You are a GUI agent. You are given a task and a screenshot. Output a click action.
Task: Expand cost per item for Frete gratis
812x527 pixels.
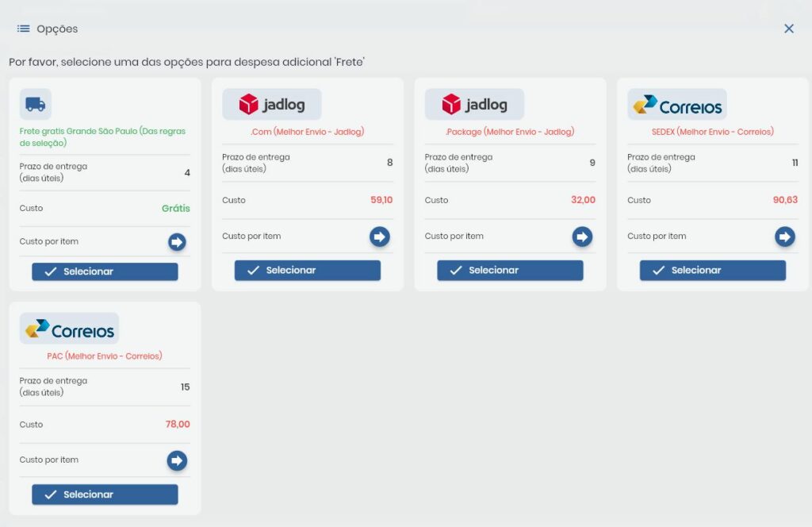[177, 242]
